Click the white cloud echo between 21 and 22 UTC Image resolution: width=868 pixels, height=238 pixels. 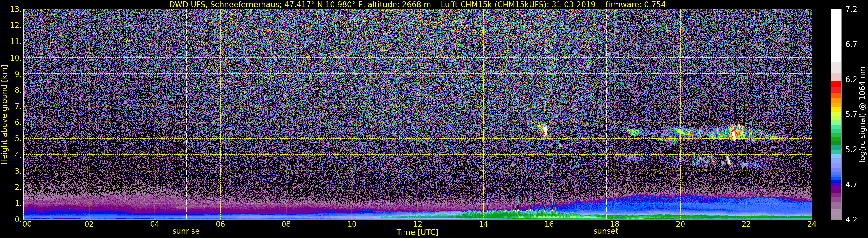(x=733, y=133)
